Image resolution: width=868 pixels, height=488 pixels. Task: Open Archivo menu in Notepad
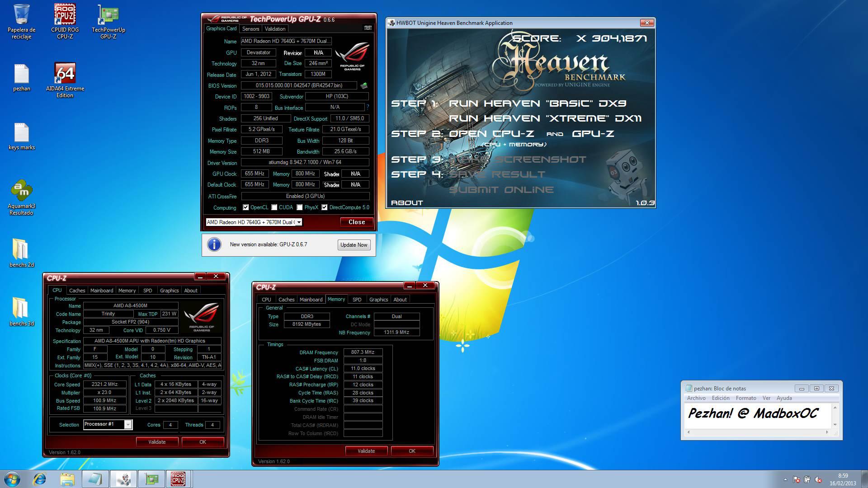[696, 398]
